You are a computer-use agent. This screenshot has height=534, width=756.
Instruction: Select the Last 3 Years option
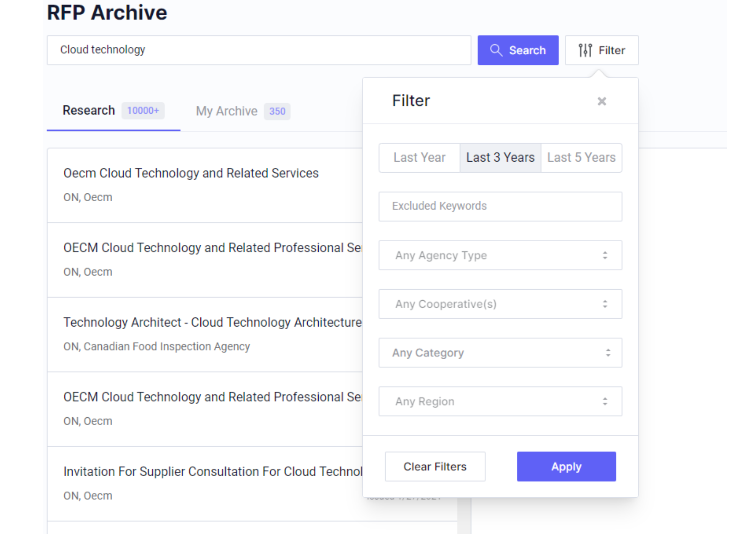tap(500, 157)
